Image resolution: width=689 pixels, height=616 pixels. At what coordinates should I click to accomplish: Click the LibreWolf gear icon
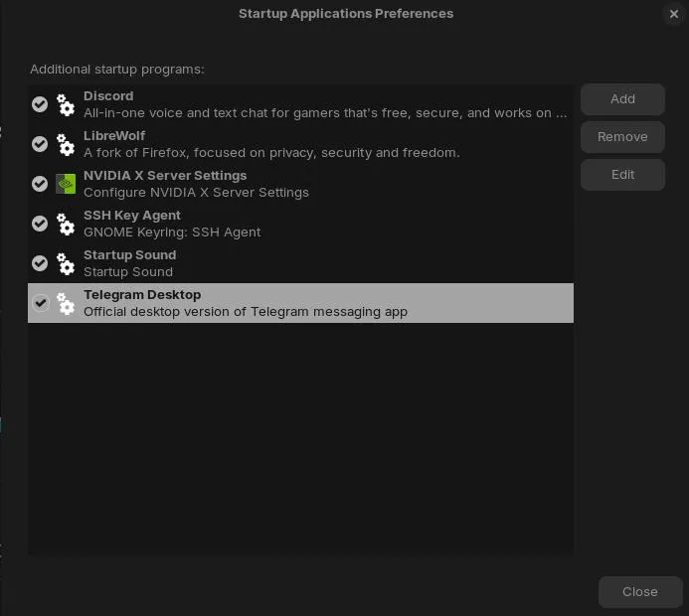click(66, 144)
